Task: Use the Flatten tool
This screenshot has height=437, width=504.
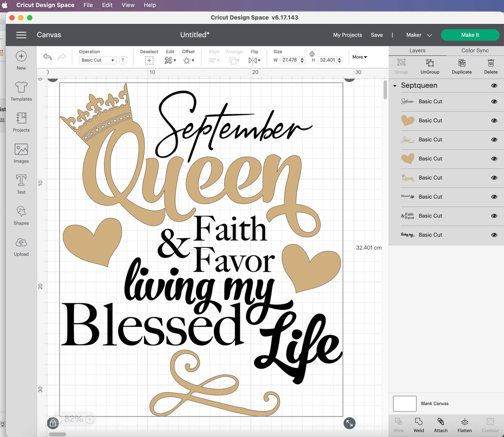Action: (x=464, y=425)
